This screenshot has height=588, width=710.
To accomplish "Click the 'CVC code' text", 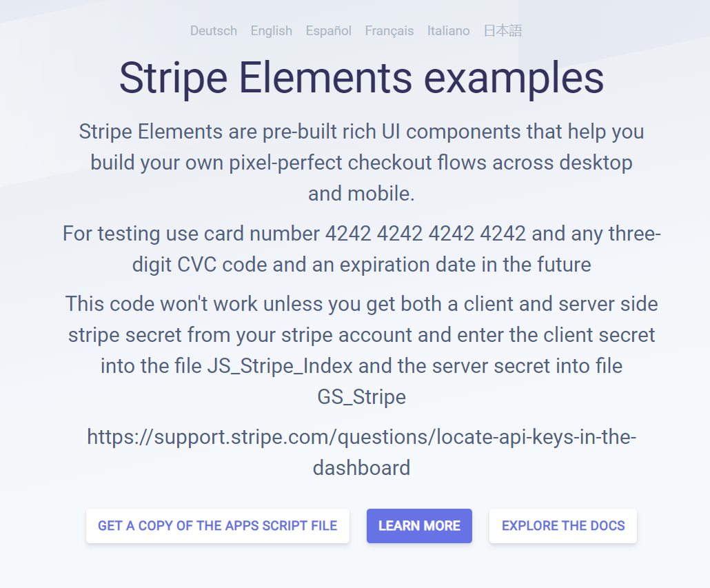I will pos(209,265).
